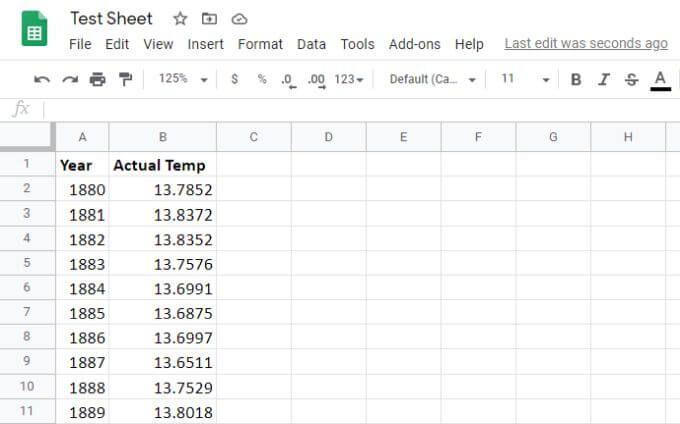Select column D header
The height and width of the screenshot is (424, 680).
pyautogui.click(x=329, y=137)
